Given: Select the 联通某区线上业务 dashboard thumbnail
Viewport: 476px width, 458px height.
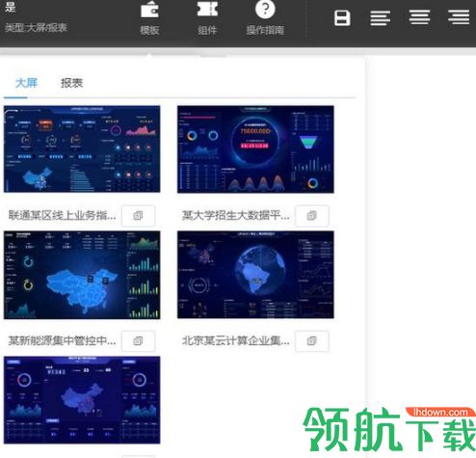Looking at the screenshot, I should tap(82, 149).
